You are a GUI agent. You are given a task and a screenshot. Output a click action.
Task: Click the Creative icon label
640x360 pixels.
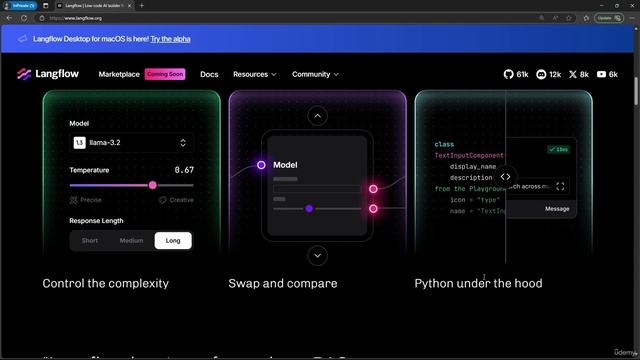(176, 200)
